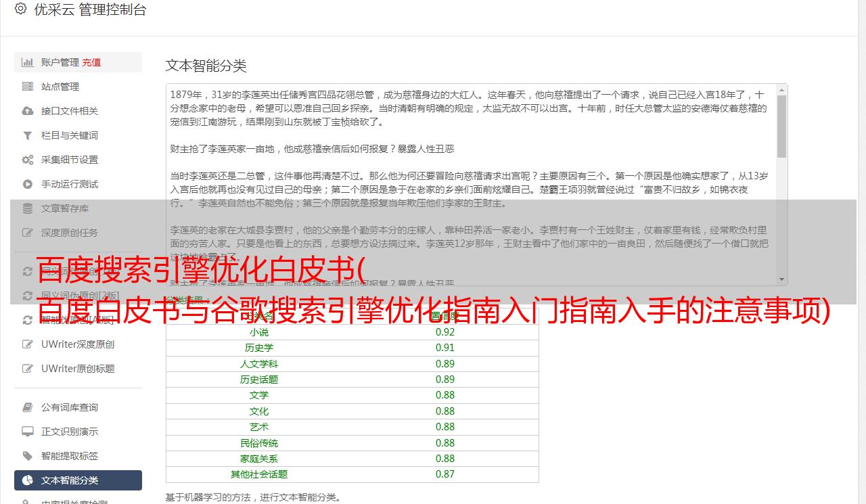Select the 艺术 category cell
Screen dimensions: 866x504
[x=259, y=427]
